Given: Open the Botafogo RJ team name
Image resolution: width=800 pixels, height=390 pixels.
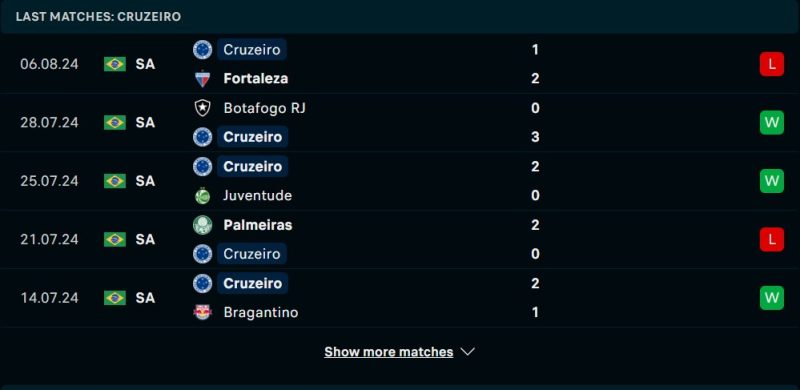Looking at the screenshot, I should pos(264,108).
